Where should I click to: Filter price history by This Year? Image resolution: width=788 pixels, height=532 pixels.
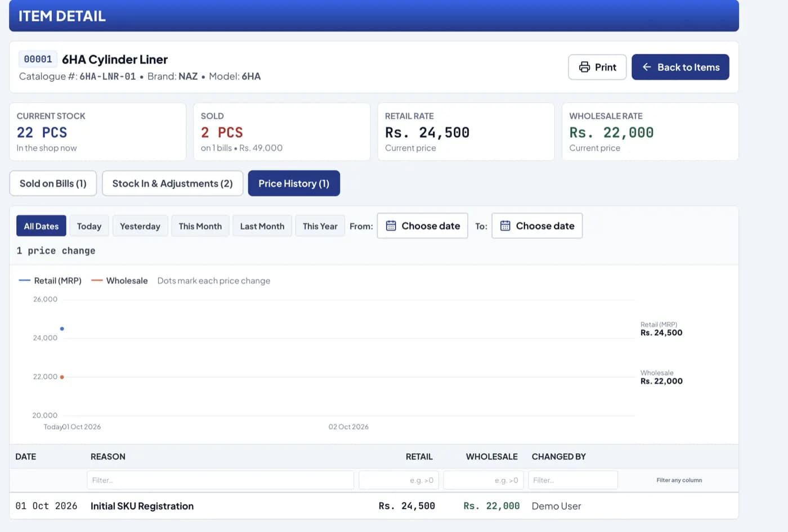[320, 226]
